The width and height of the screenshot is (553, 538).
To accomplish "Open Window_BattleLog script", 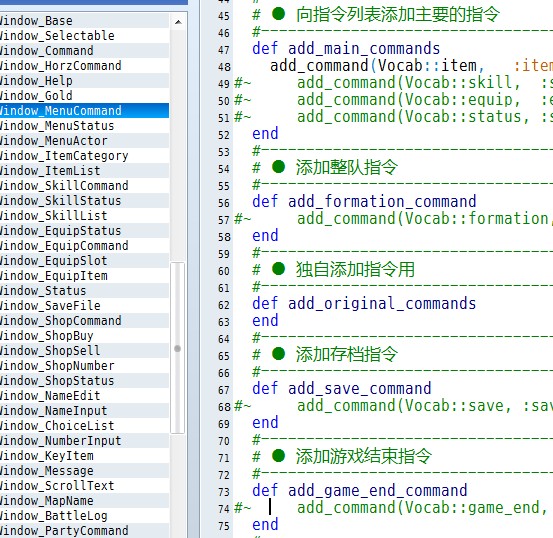I will click(84, 515).
